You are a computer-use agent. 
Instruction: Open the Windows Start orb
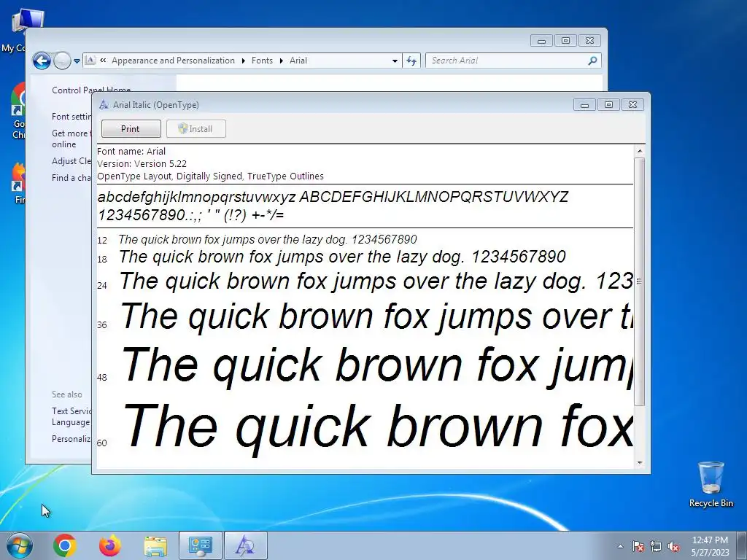tap(20, 545)
